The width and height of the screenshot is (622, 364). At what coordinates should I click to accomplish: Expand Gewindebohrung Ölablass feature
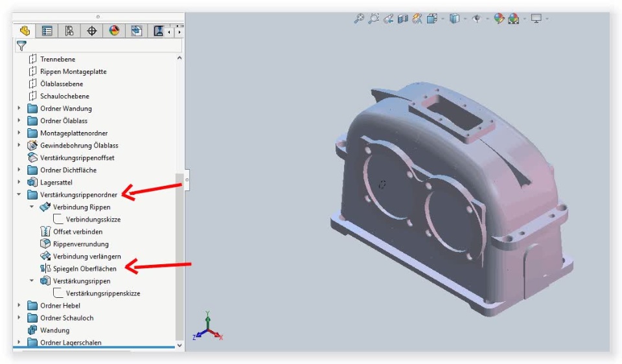pyautogui.click(x=19, y=144)
